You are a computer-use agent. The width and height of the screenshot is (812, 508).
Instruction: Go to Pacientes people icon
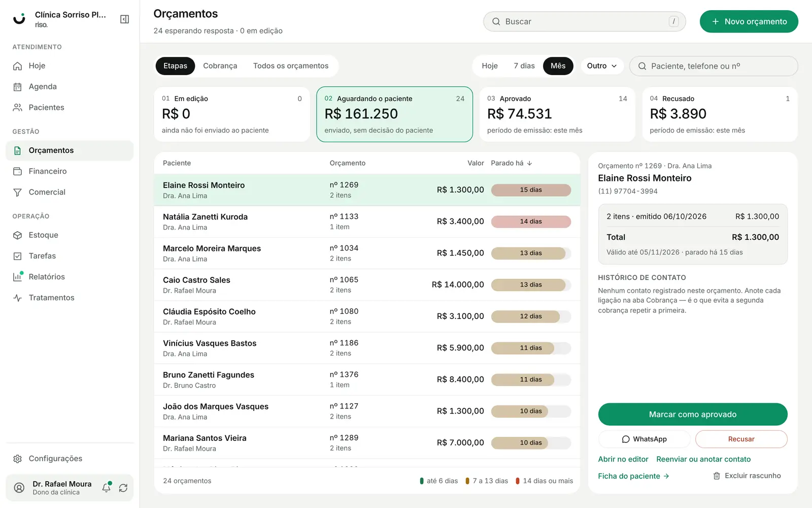tap(18, 108)
